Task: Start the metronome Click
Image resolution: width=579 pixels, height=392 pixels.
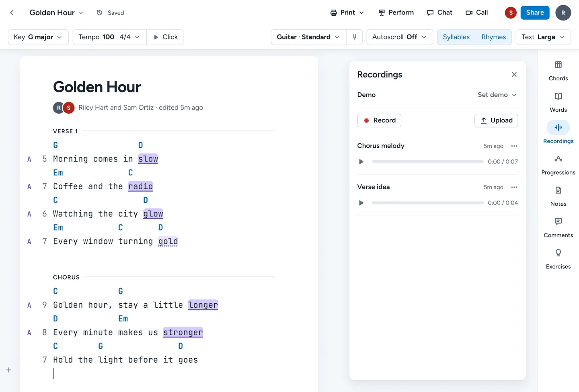Action: [x=165, y=37]
